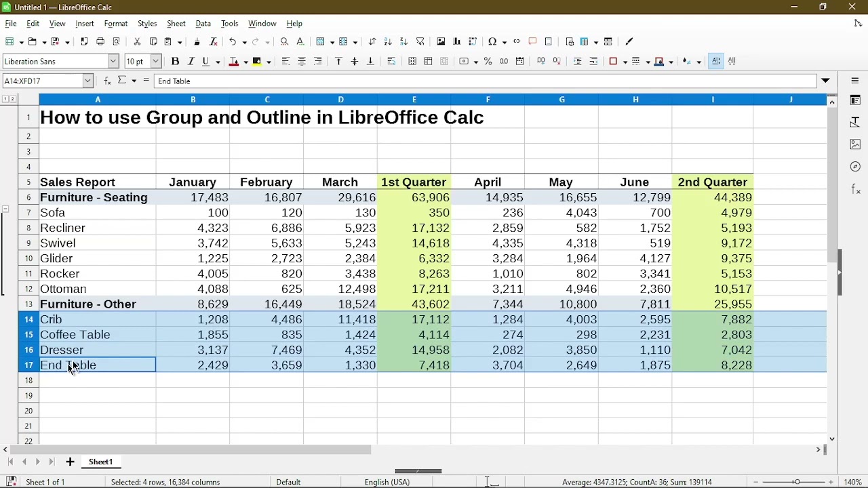The width and height of the screenshot is (868, 488).
Task: Click the Spelling check icon
Action: point(301,42)
